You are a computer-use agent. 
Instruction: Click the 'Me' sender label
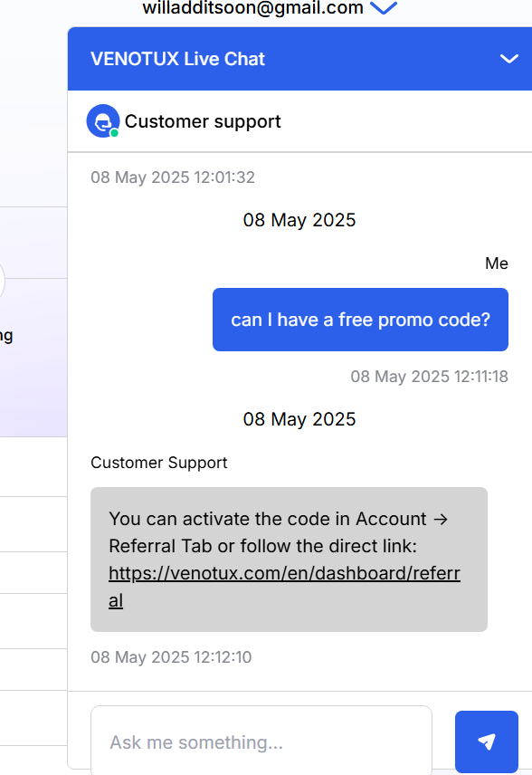(x=497, y=263)
